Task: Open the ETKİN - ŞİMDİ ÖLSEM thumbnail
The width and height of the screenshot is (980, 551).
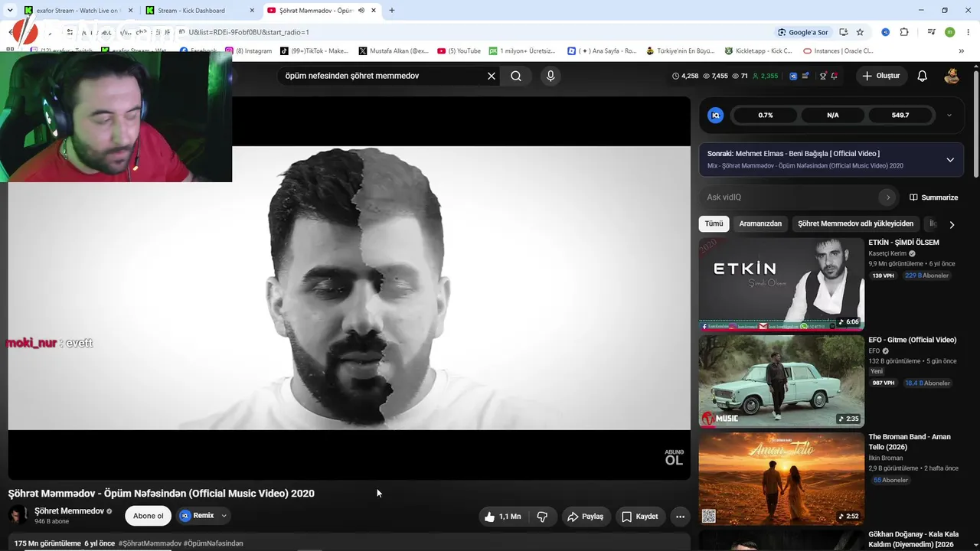Action: [x=781, y=284]
